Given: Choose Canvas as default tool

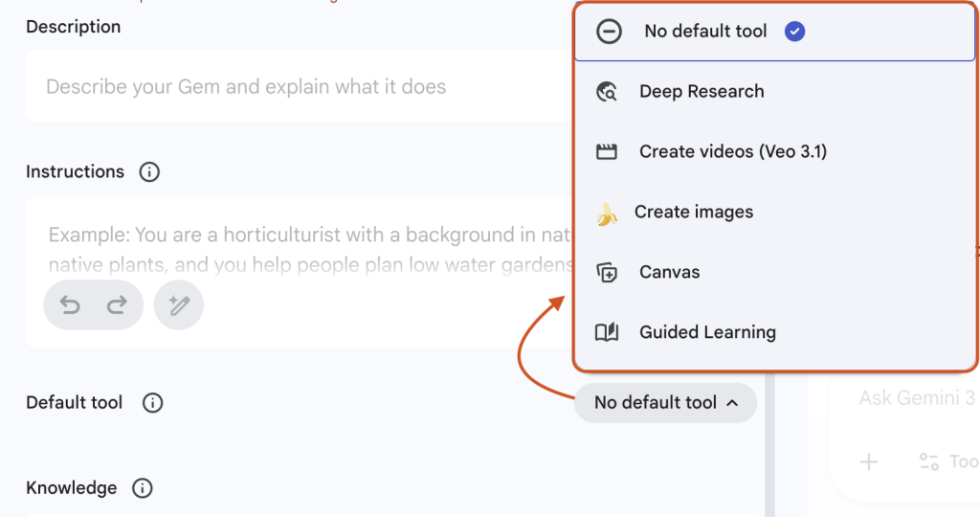Looking at the screenshot, I should [670, 273].
